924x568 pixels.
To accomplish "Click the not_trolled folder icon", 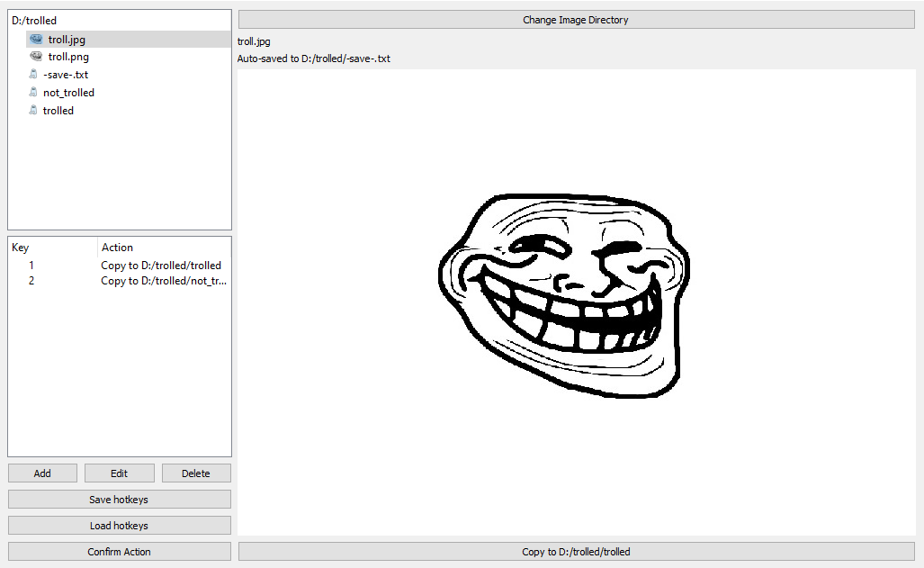I will click(x=33, y=92).
